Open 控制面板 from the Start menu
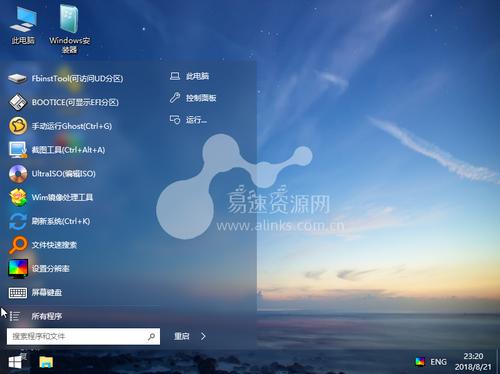 tap(201, 98)
